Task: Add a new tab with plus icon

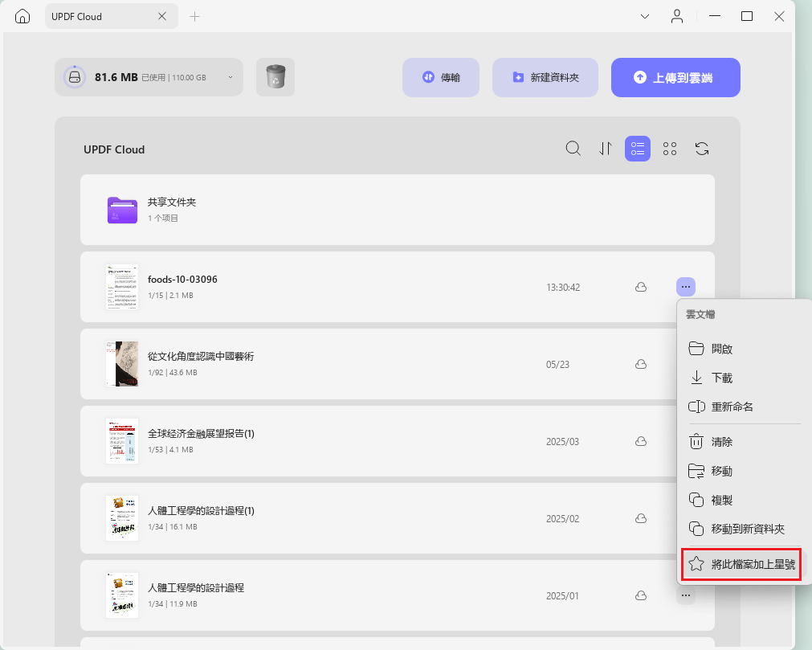Action: tap(194, 17)
